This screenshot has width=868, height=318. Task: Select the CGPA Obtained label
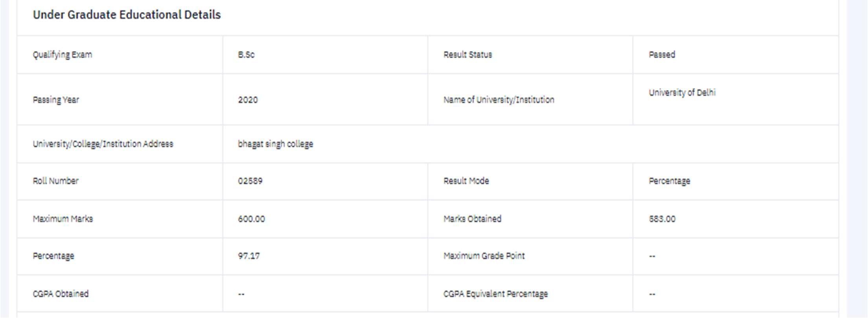coord(61,294)
